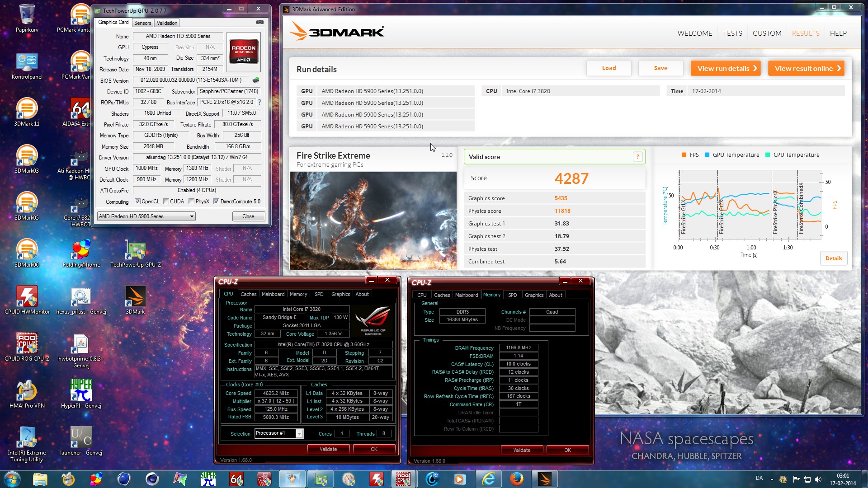The image size is (868, 488).
Task: Click View result online button
Action: tap(807, 68)
